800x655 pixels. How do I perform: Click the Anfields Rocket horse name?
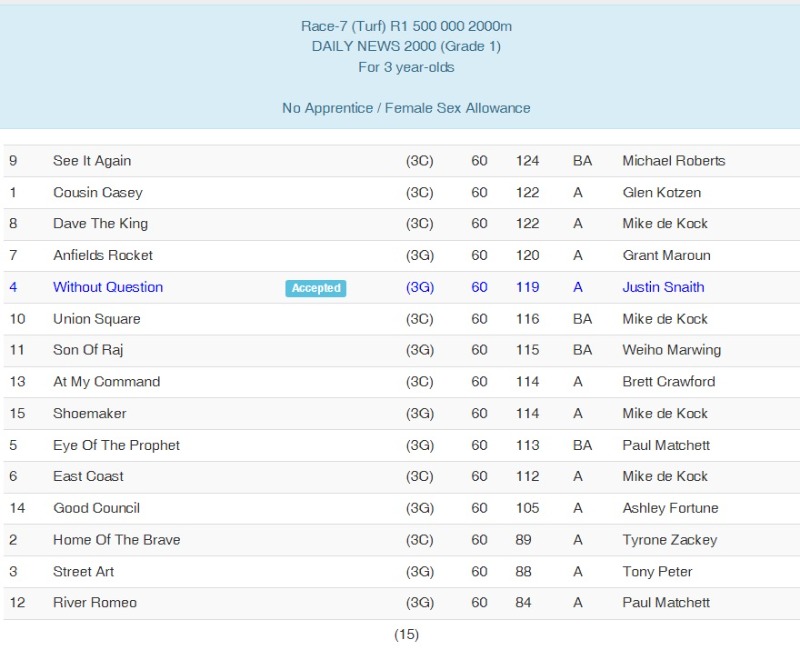(x=103, y=255)
